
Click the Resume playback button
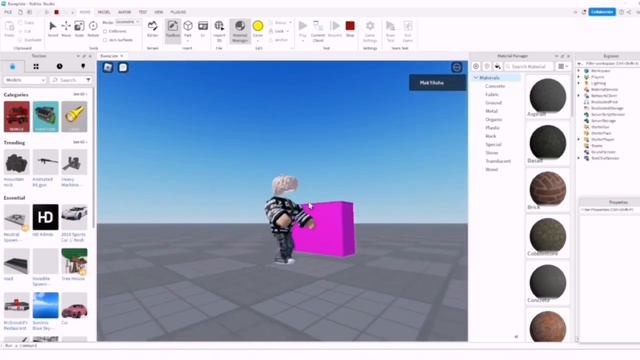pos(335,29)
